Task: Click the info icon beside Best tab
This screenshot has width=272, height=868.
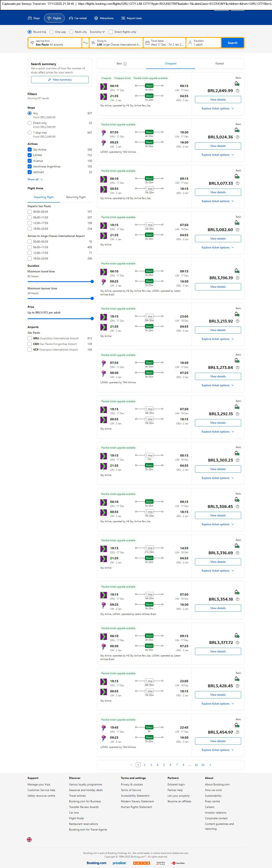Action: click(x=125, y=64)
